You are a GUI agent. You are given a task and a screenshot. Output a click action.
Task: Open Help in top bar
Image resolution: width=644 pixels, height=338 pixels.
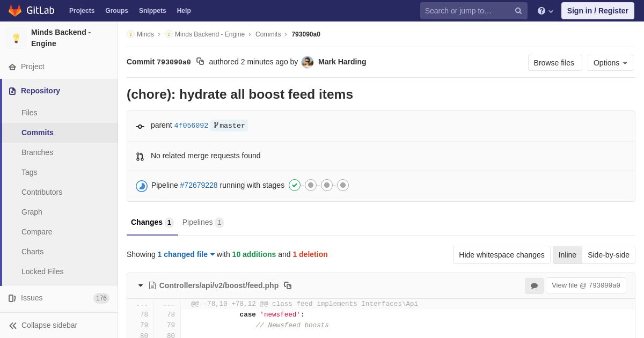[x=184, y=11]
